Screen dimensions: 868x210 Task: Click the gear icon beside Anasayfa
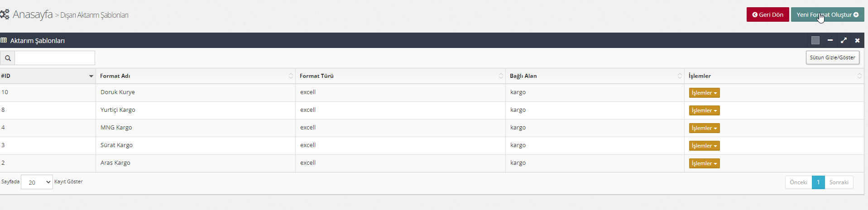5,14
